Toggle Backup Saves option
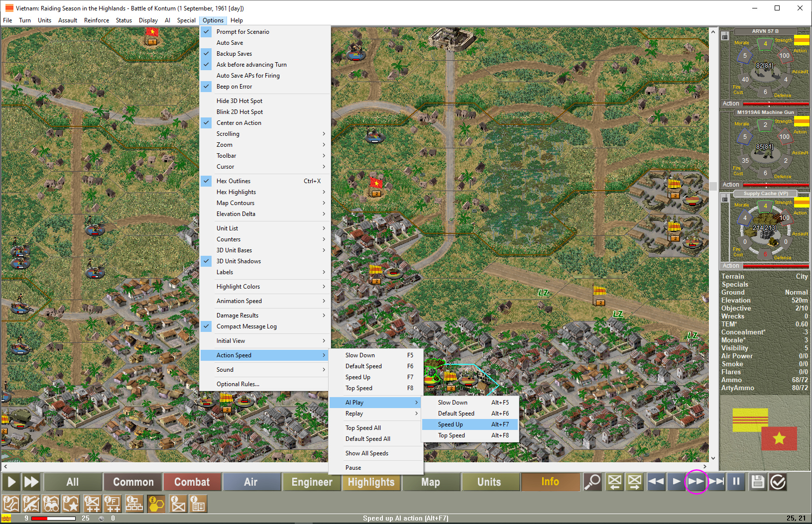This screenshot has width=812, height=524. point(265,53)
